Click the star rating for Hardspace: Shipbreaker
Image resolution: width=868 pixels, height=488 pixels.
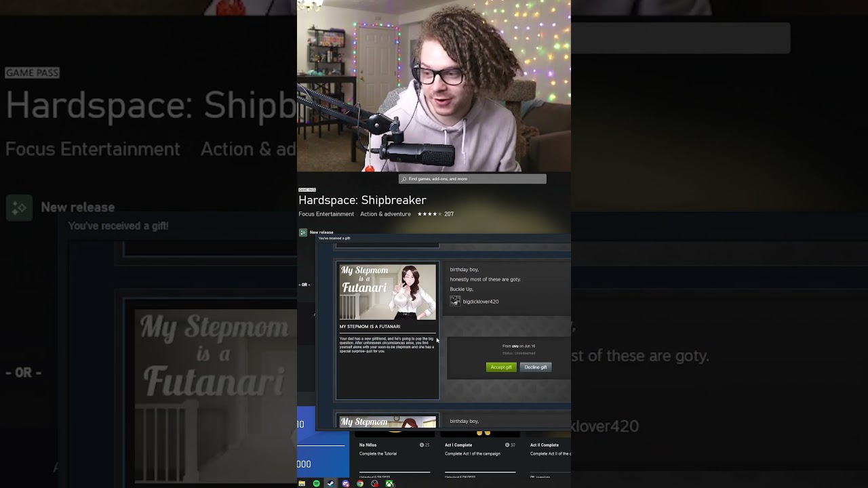429,214
